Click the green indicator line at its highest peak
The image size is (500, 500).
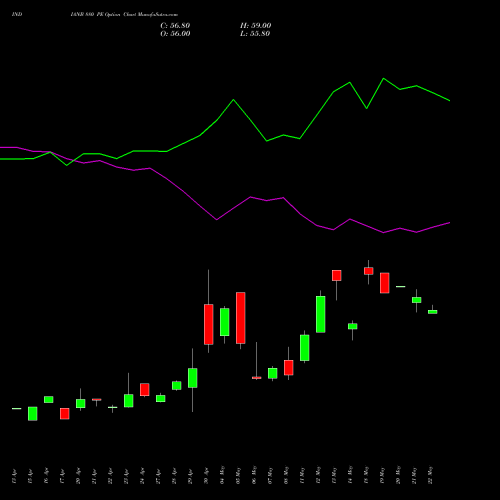pos(383,79)
